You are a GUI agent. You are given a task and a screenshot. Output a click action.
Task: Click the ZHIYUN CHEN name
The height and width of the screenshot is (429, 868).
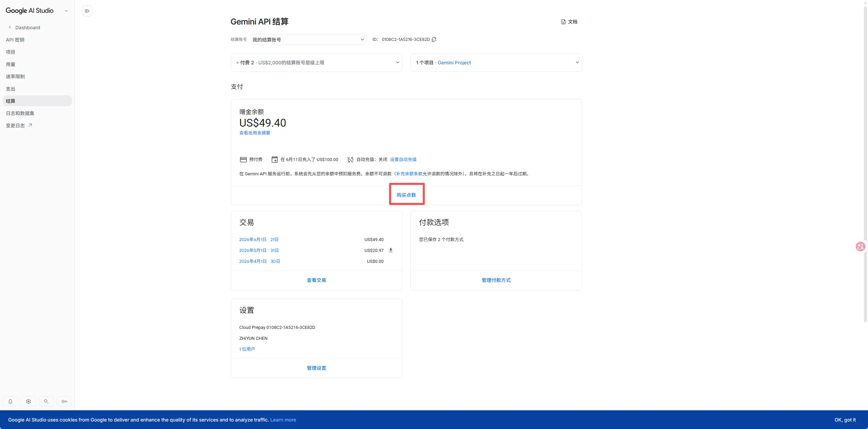coord(253,338)
